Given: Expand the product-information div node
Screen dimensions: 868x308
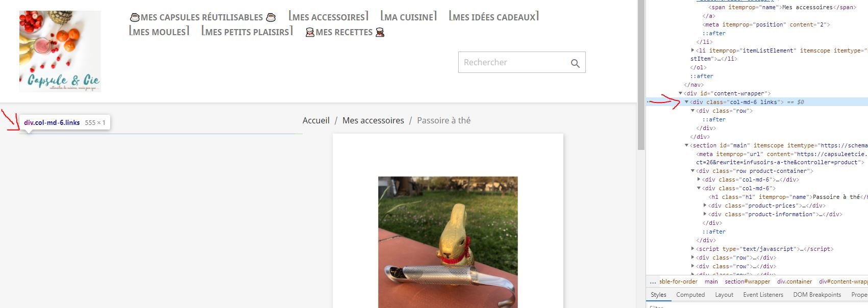Looking at the screenshot, I should coord(705,214).
